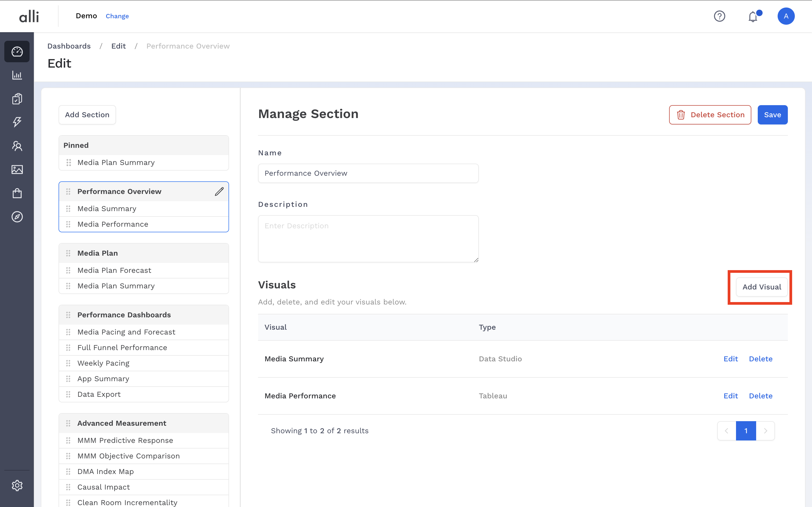Click the Enter Description text area

coord(368,238)
